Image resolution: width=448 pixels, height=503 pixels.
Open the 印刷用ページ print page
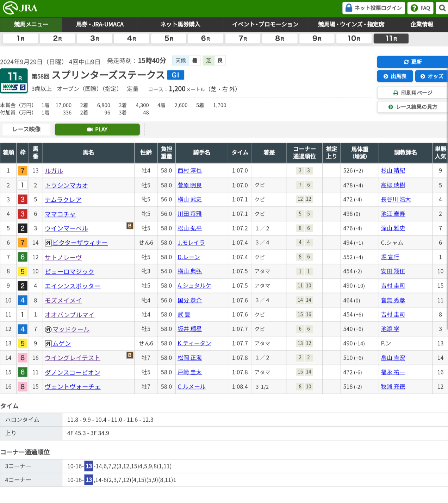pos(412,93)
